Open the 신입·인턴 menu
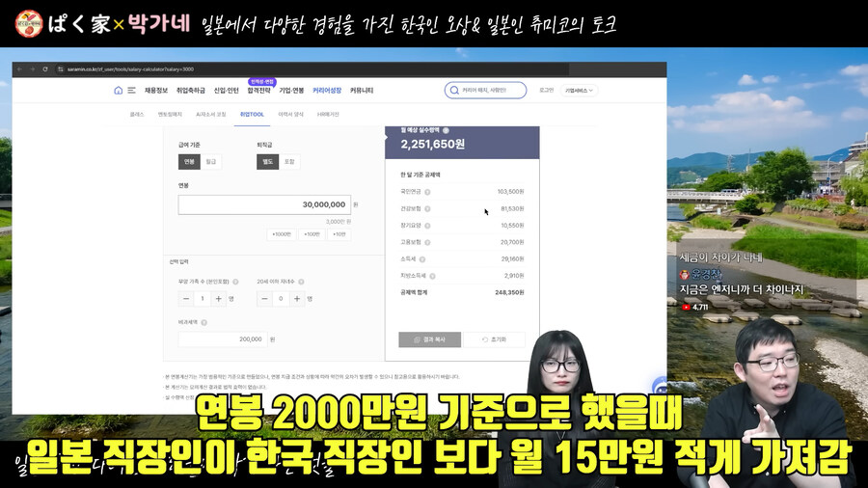868x488 pixels. point(227,91)
